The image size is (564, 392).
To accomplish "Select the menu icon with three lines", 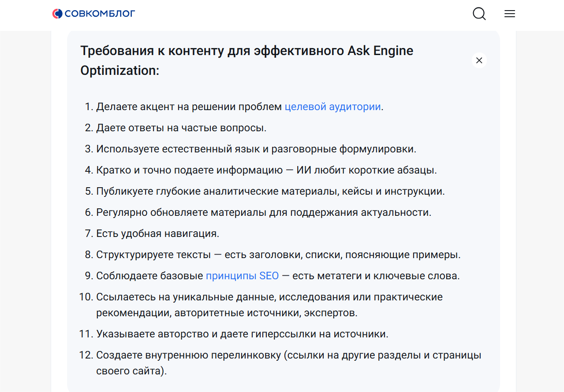I will [x=509, y=14].
